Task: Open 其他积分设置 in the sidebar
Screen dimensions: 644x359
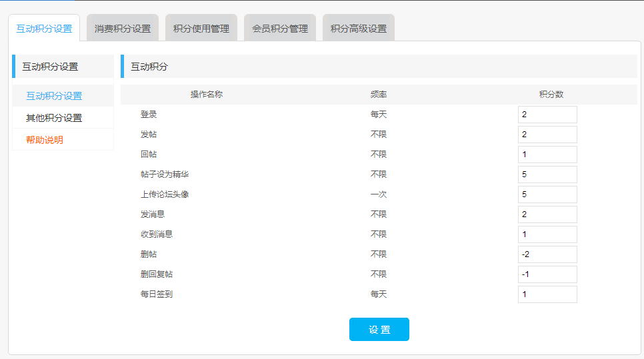Action: [x=54, y=118]
